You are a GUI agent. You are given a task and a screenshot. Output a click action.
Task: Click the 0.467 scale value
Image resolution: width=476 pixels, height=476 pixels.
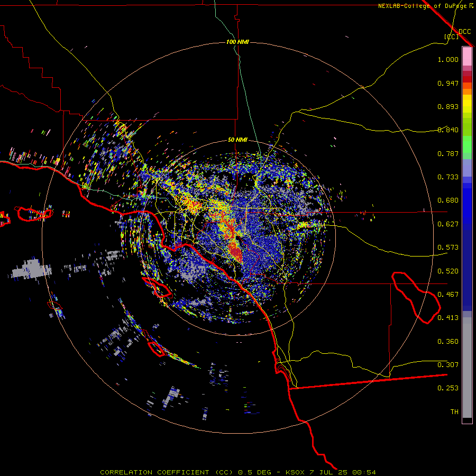(448, 295)
